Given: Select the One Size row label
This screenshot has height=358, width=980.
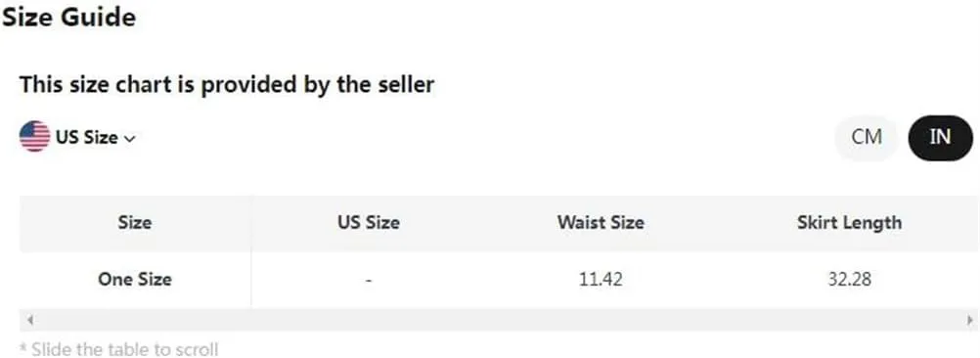Looking at the screenshot, I should click(x=135, y=280).
